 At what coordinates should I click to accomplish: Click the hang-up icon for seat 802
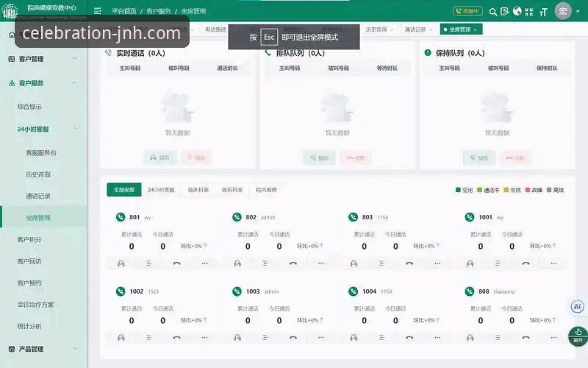[x=293, y=263]
